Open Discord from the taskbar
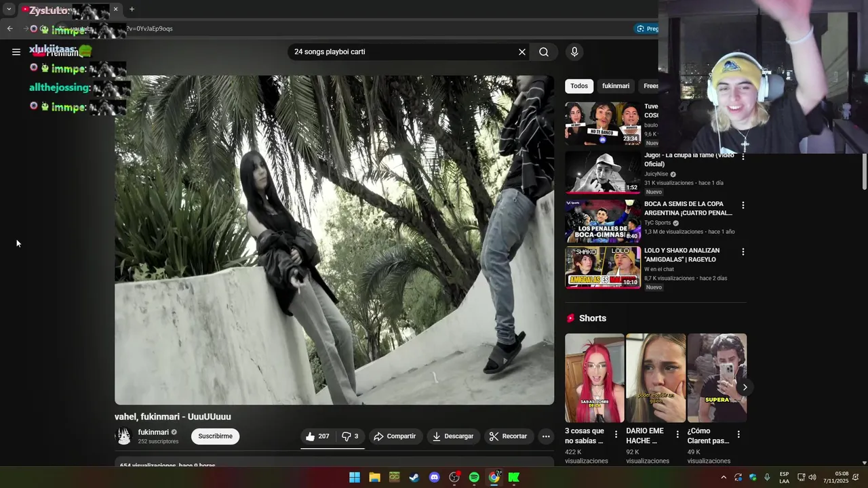Viewport: 868px width, 488px height. coord(435,477)
